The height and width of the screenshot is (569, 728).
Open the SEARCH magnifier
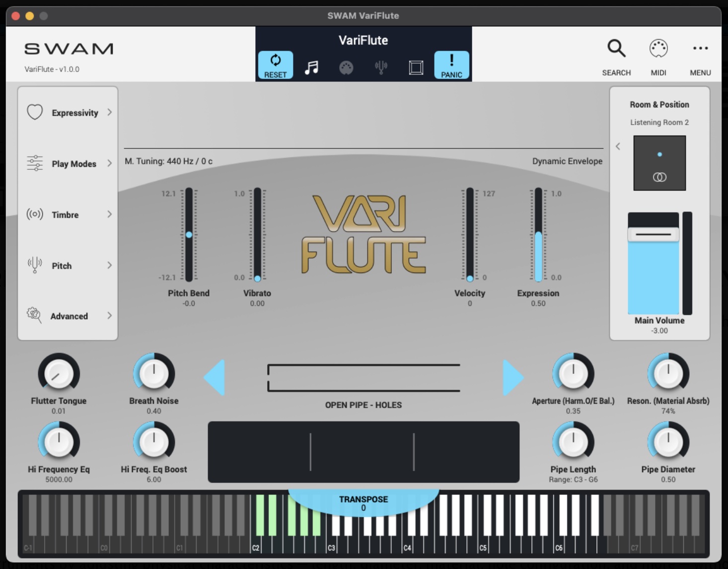(x=616, y=49)
